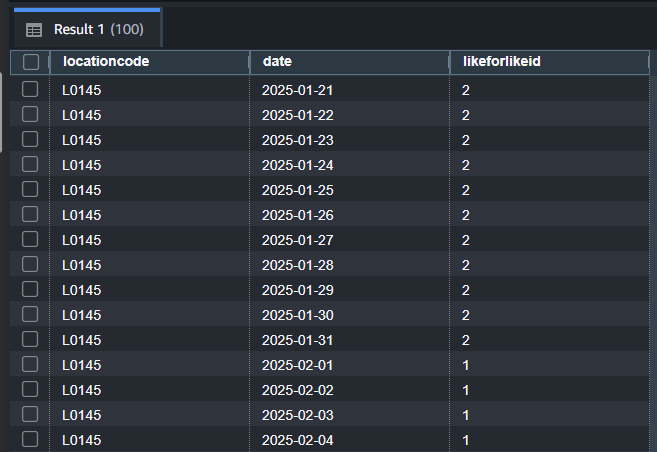This screenshot has width=657, height=452.
Task: Check the row box for date 2025-01-25
Action: 30,189
